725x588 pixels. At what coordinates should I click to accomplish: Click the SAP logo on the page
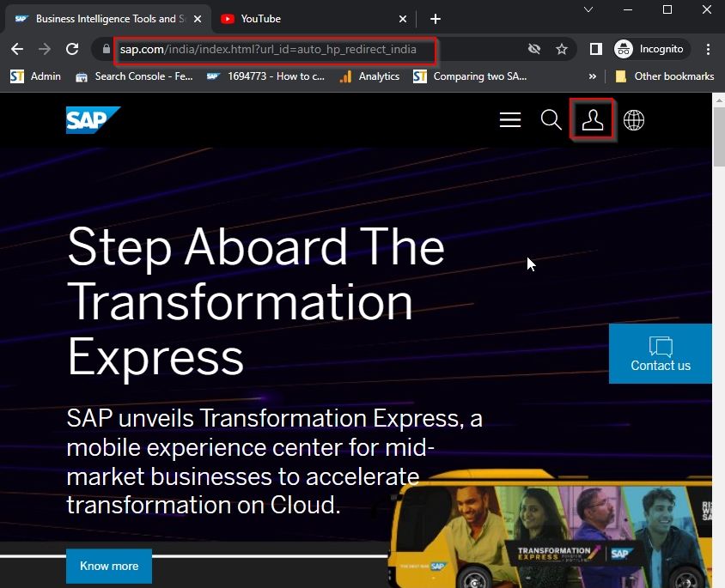[x=93, y=120]
